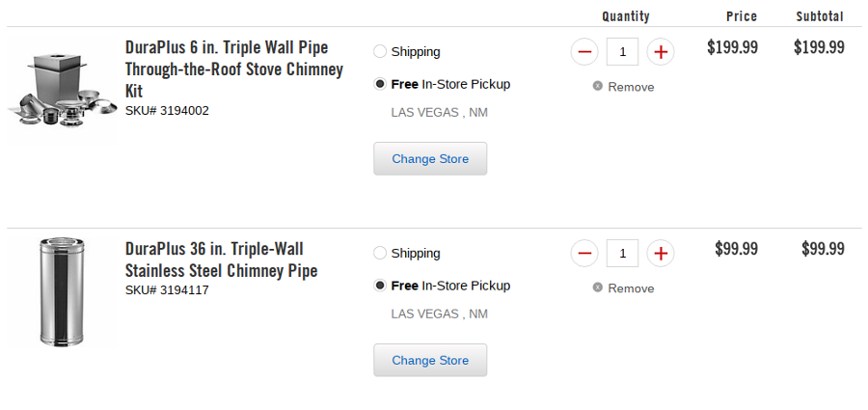Click the Remove link under Chimney Pipe quantity

[x=631, y=288]
